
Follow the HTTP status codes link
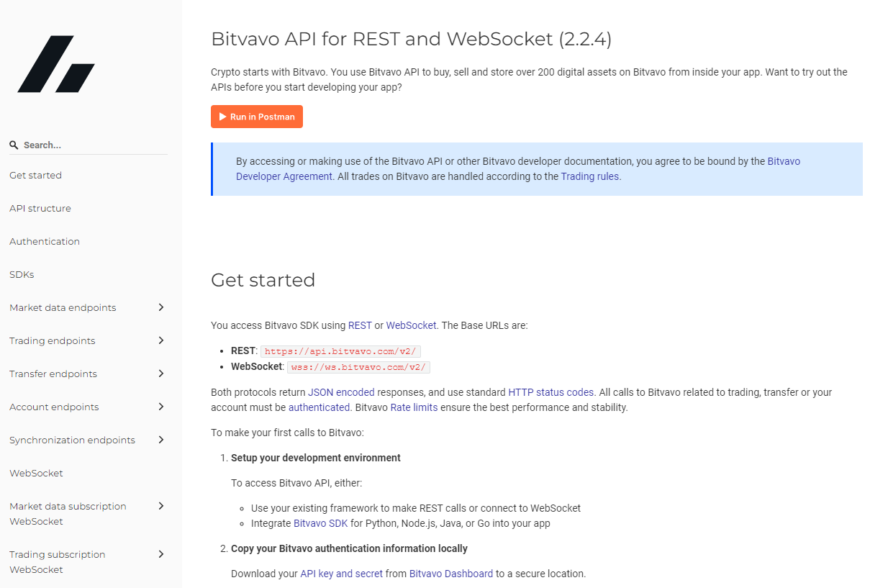551,392
